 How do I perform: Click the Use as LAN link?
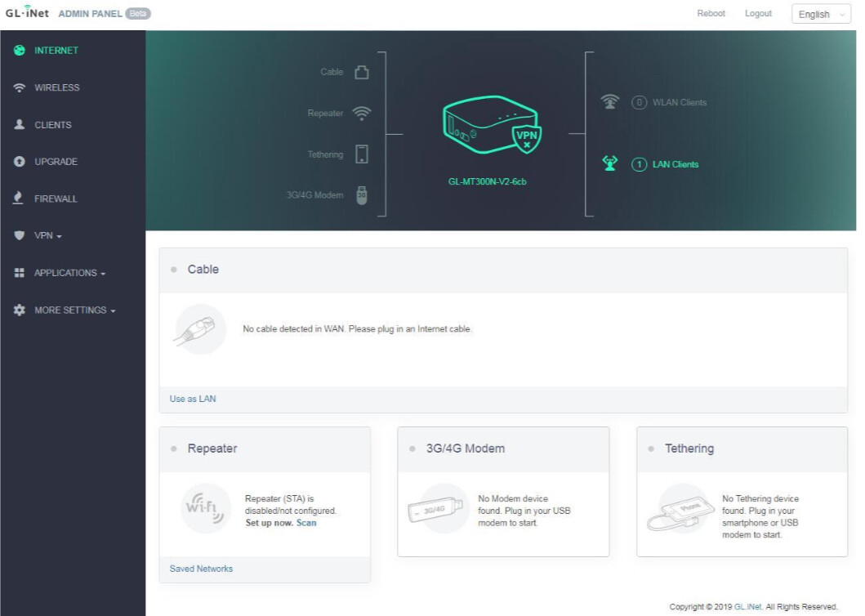(x=193, y=399)
